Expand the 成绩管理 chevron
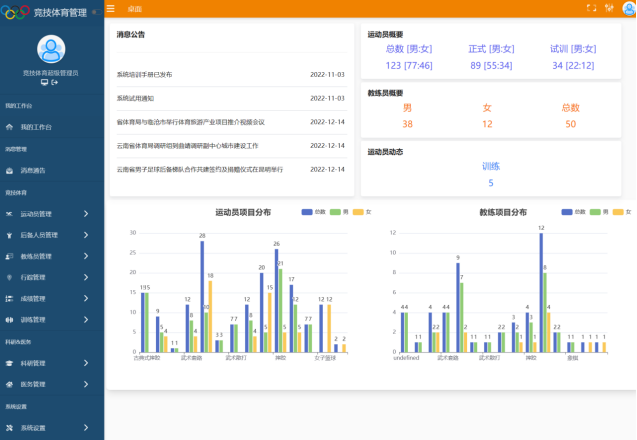 [x=86, y=298]
